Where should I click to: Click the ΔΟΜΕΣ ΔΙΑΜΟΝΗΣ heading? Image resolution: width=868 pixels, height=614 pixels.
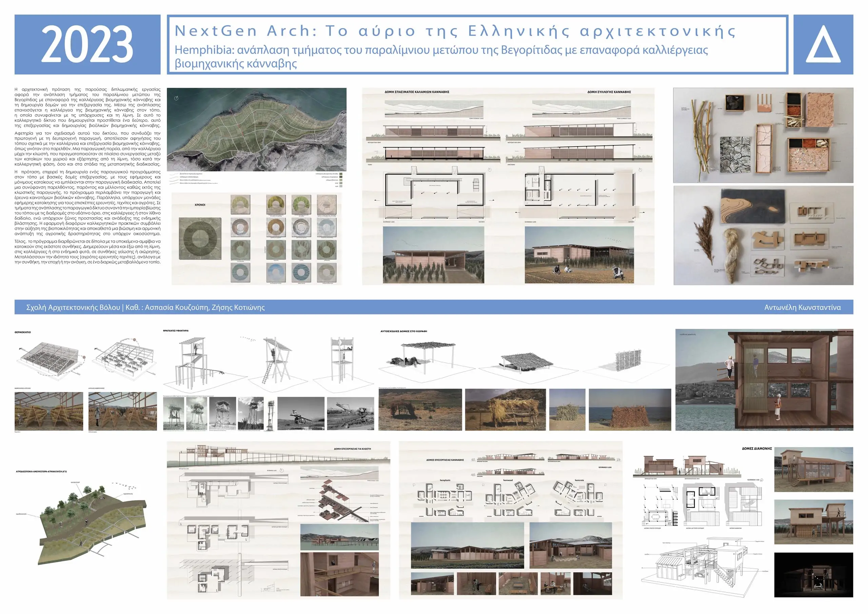pyautogui.click(x=756, y=449)
